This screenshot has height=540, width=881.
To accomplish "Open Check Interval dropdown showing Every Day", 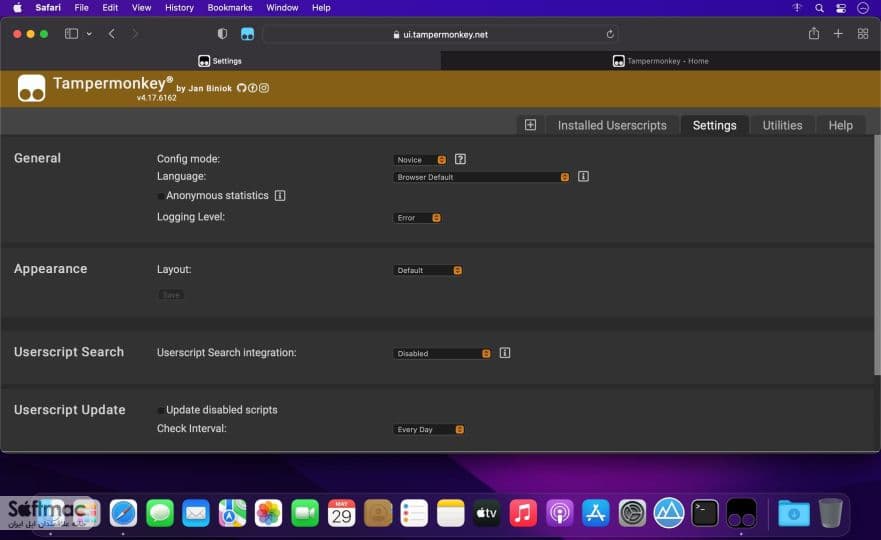I will point(429,429).
